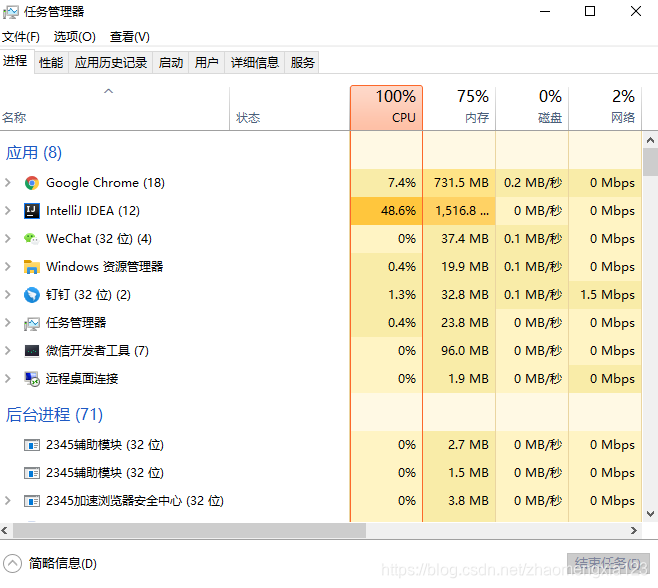Screen dimensions: 658x588
Task: Click the 2345加速浏览器安全中心 process icon
Action: [31, 501]
